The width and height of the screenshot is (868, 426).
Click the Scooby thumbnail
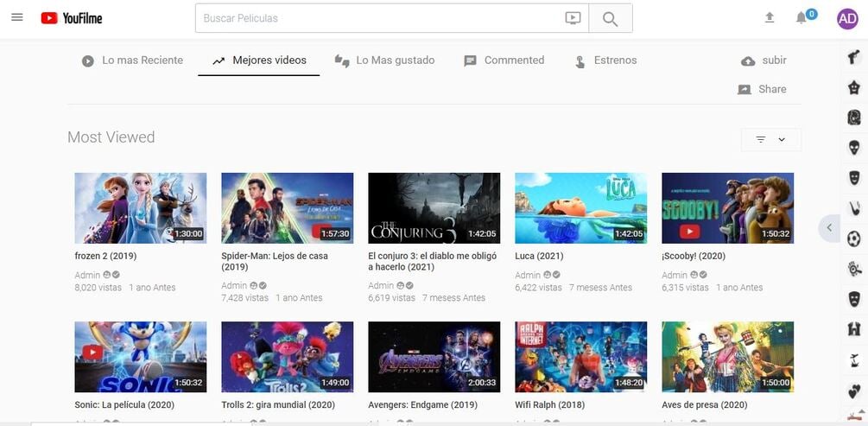(727, 208)
